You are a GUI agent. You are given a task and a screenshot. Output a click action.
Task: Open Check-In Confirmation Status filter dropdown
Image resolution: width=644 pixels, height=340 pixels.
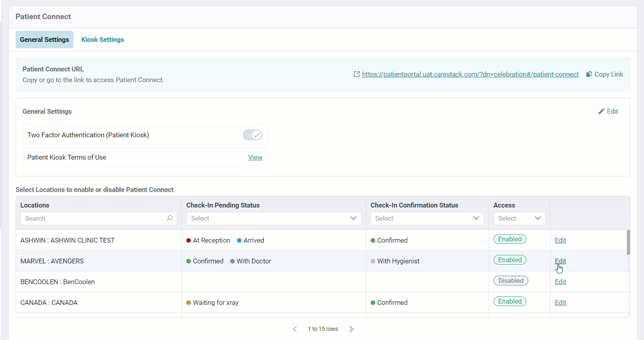pos(427,218)
